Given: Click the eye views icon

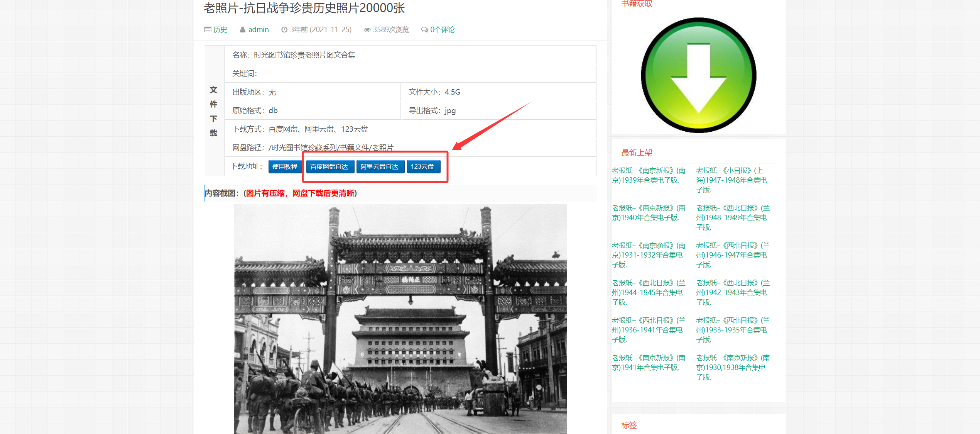Looking at the screenshot, I should point(367,30).
